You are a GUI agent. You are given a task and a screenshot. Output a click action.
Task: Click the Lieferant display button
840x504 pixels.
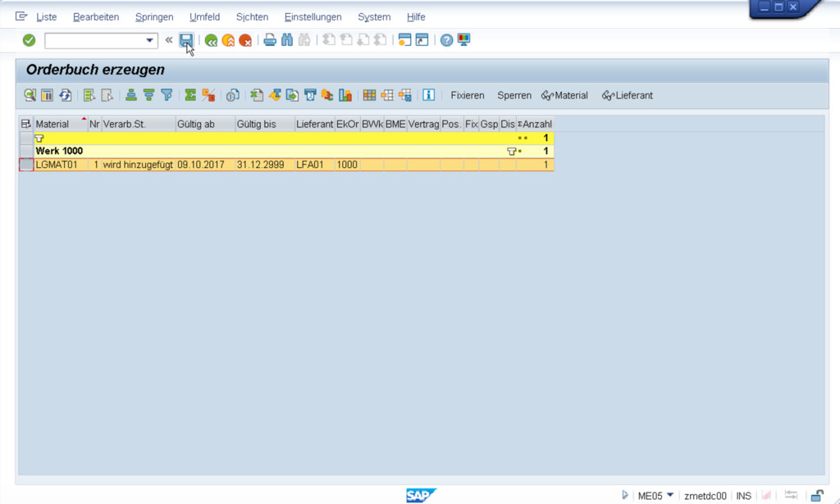click(628, 95)
